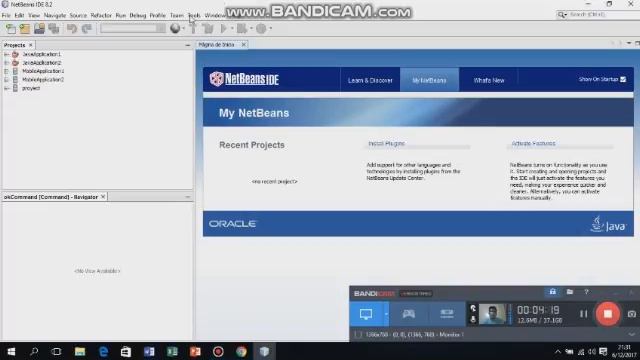Click the Run Project play icon

point(224,28)
